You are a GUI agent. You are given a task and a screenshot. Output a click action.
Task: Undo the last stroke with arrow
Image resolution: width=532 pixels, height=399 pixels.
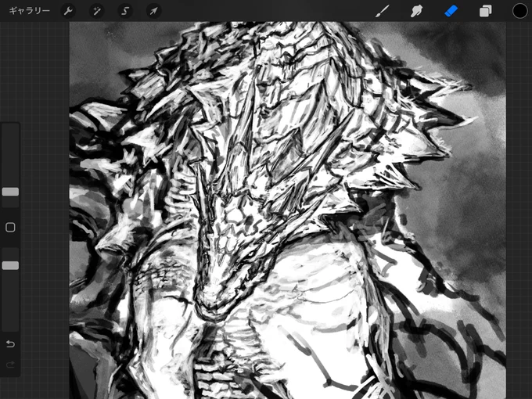pos(10,344)
